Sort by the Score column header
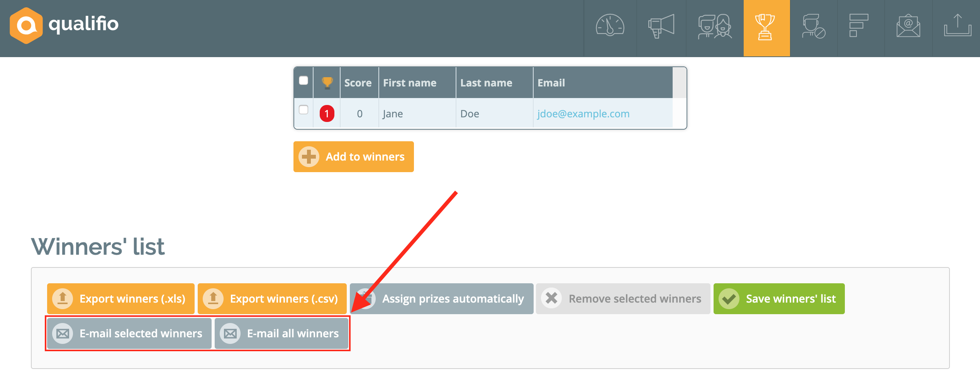The width and height of the screenshot is (980, 379). click(358, 83)
